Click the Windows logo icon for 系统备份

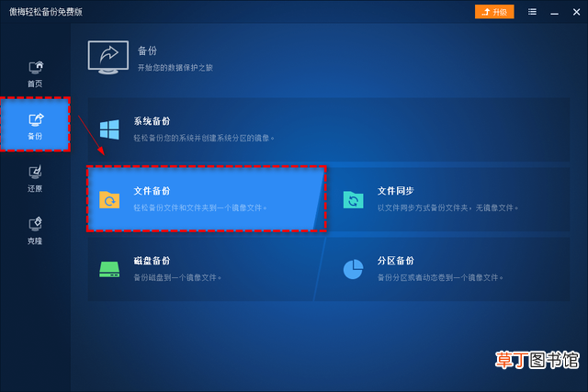tap(109, 129)
